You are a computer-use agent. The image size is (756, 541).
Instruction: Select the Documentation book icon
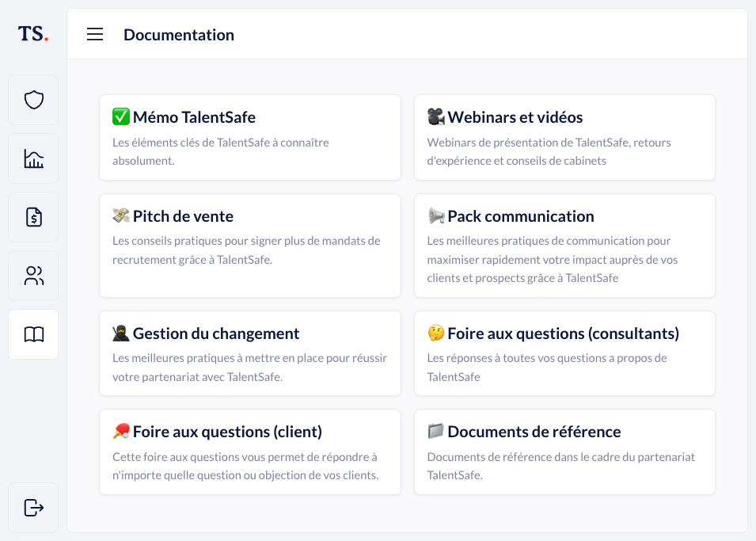pyautogui.click(x=32, y=333)
